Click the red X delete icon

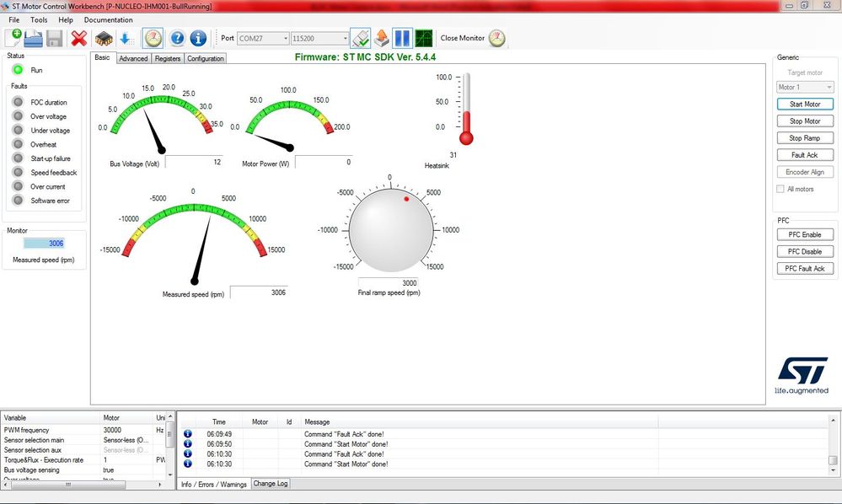point(79,38)
